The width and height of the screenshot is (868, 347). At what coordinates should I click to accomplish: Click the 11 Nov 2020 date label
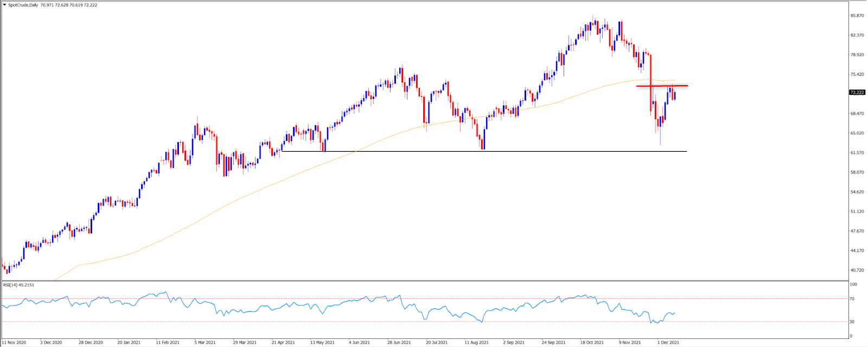point(14,343)
